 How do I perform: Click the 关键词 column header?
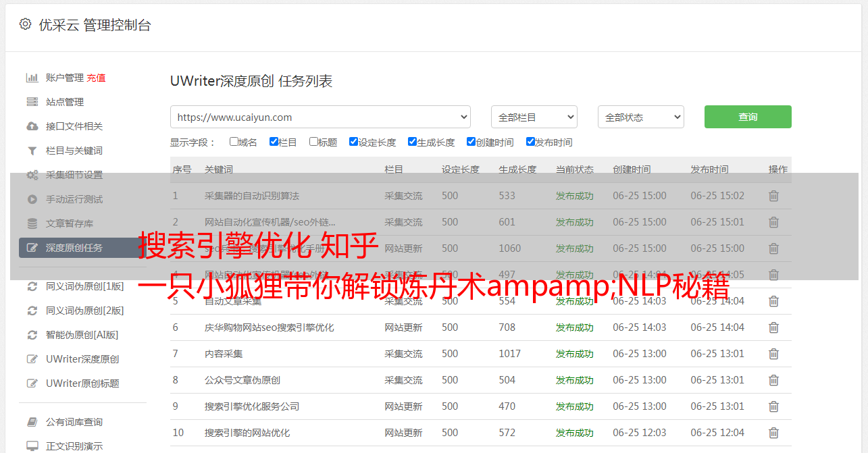point(219,169)
